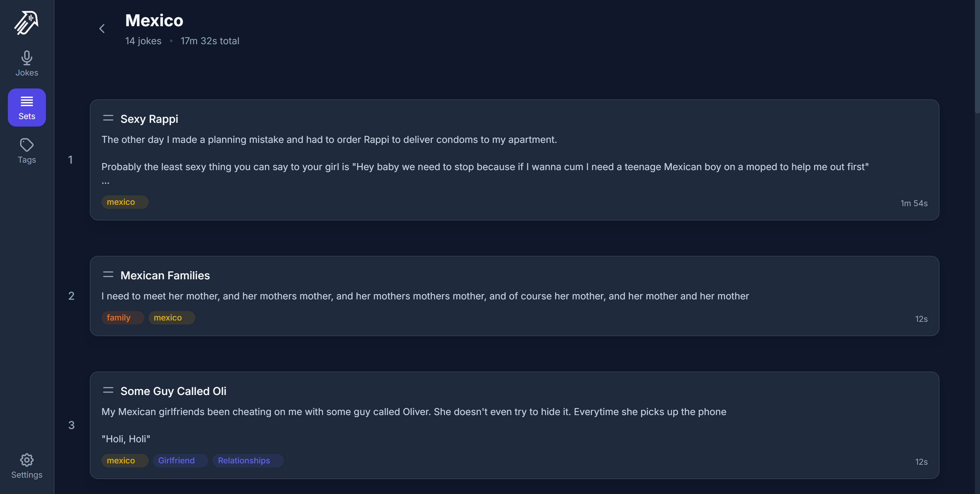Open Some Guy Called Oli joke
980x494 pixels.
(173, 391)
